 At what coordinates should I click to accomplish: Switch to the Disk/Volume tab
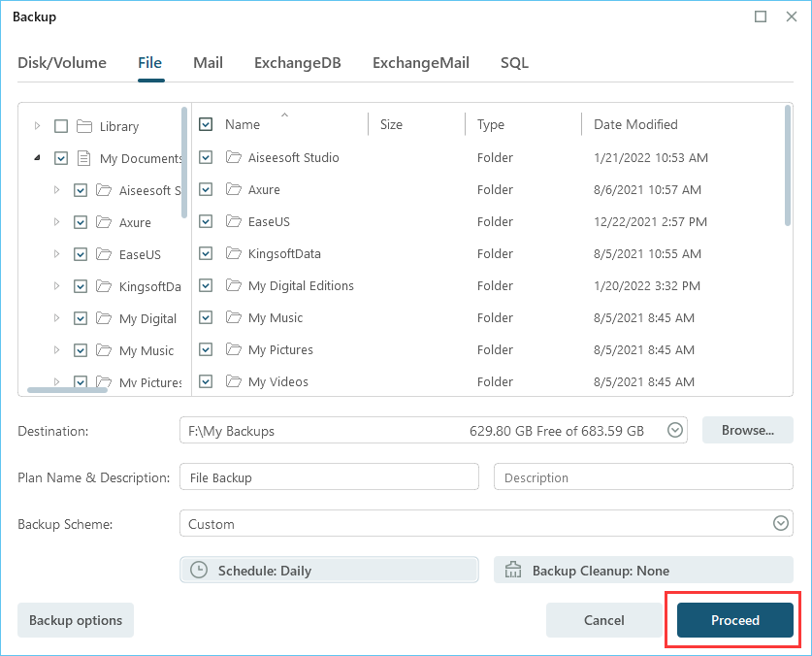(62, 63)
